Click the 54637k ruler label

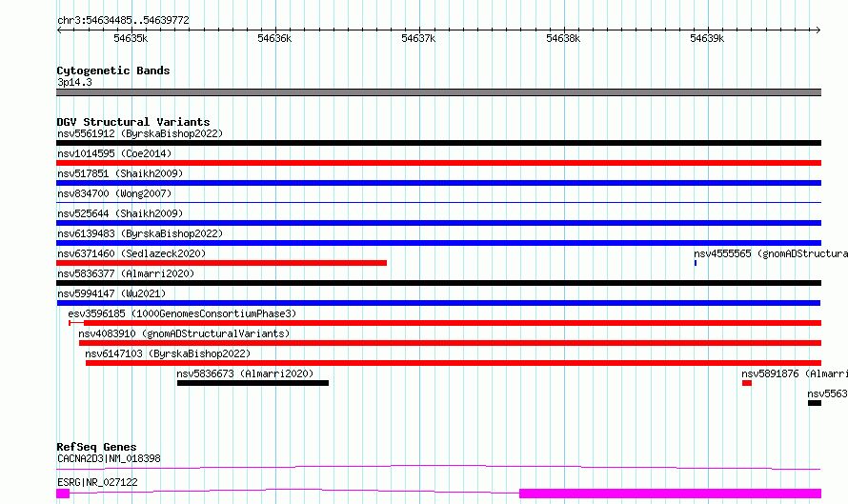(418, 38)
